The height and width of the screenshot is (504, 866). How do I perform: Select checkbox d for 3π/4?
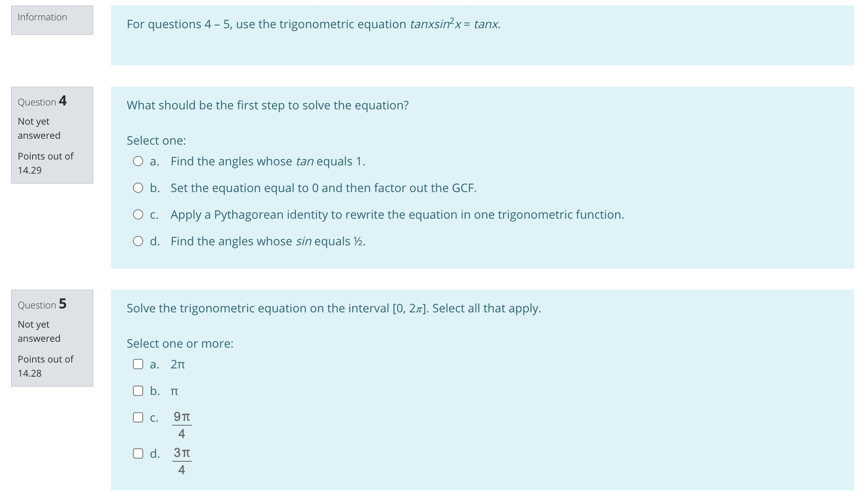pos(138,453)
